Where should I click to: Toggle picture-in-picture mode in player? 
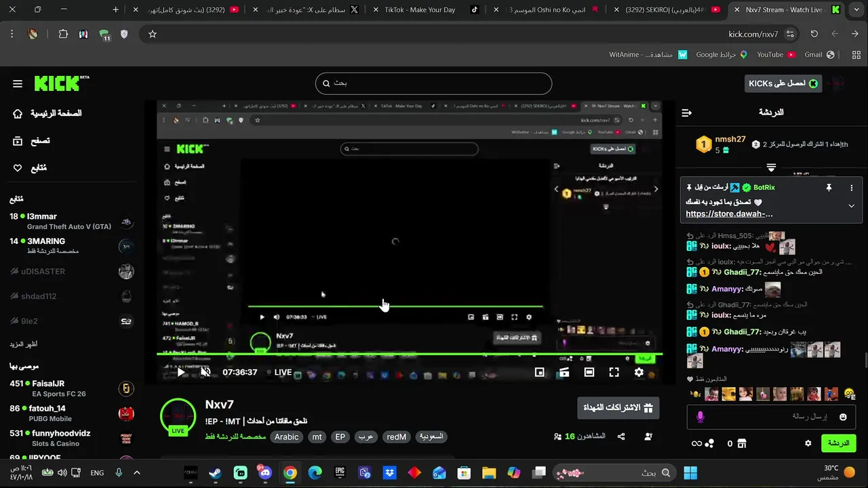pos(540,372)
